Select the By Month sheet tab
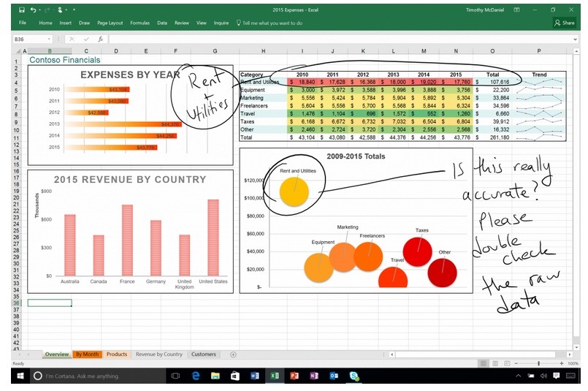The height and width of the screenshot is (391, 588). 87,354
